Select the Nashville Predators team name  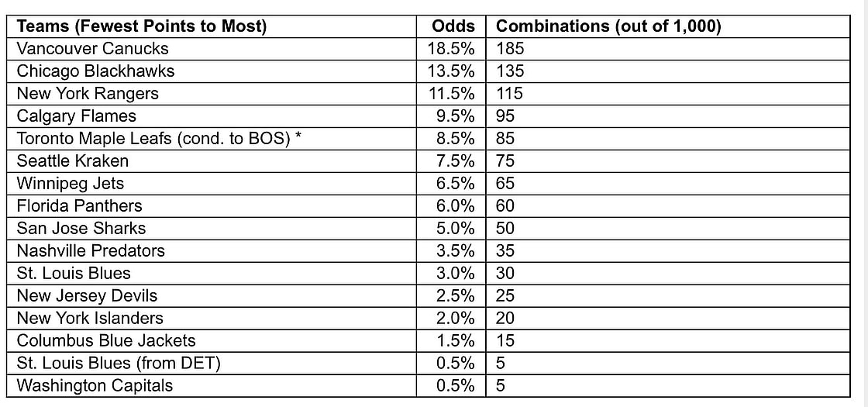pyautogui.click(x=91, y=251)
